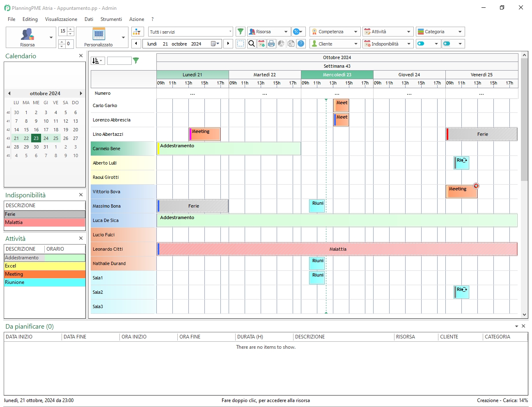Open the Competenza dropdown
Image resolution: width=532 pixels, height=407 pixels.
click(x=355, y=31)
